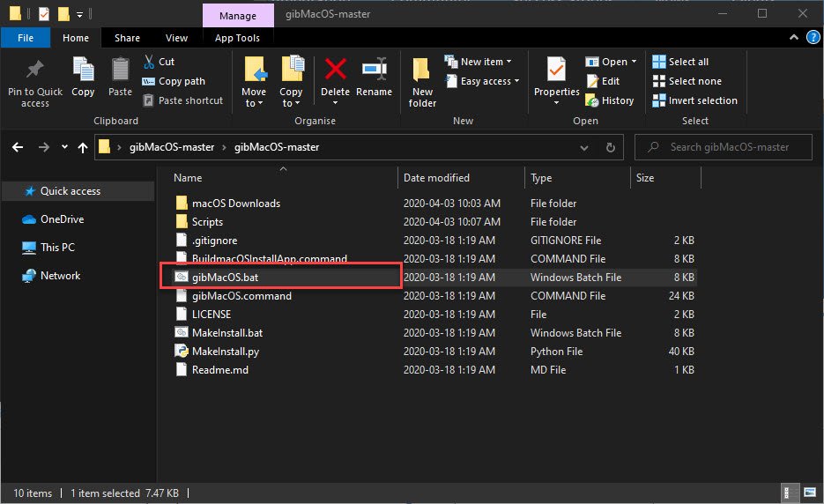Go up one folder level
This screenshot has height=504, width=824.
pos(83,148)
